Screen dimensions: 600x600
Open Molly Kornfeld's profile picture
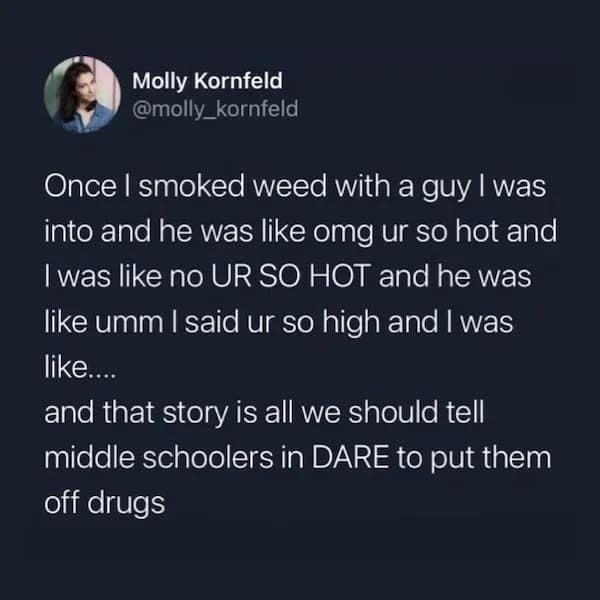click(x=82, y=95)
